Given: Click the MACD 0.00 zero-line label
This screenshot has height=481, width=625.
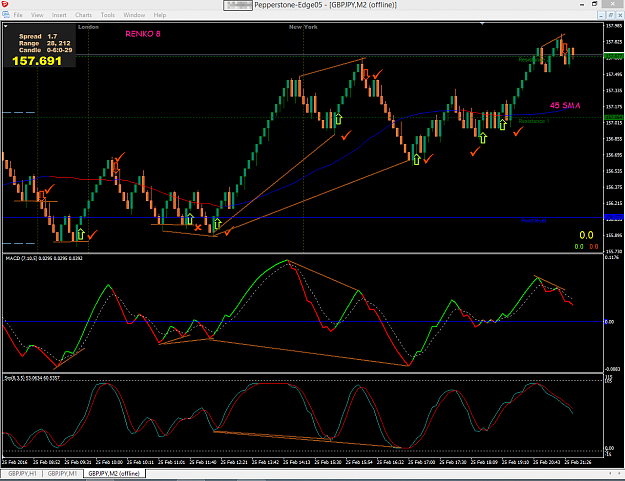Looking at the screenshot, I should (x=609, y=322).
